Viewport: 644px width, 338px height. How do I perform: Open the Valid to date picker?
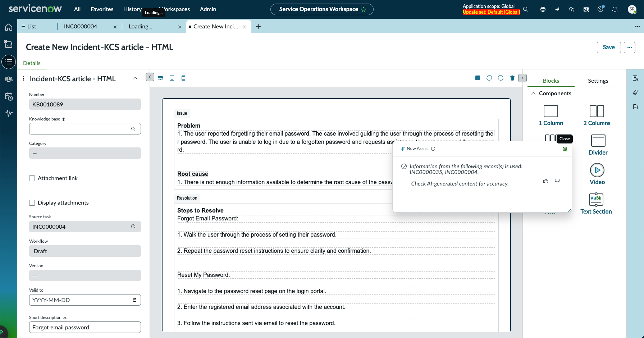click(x=135, y=300)
